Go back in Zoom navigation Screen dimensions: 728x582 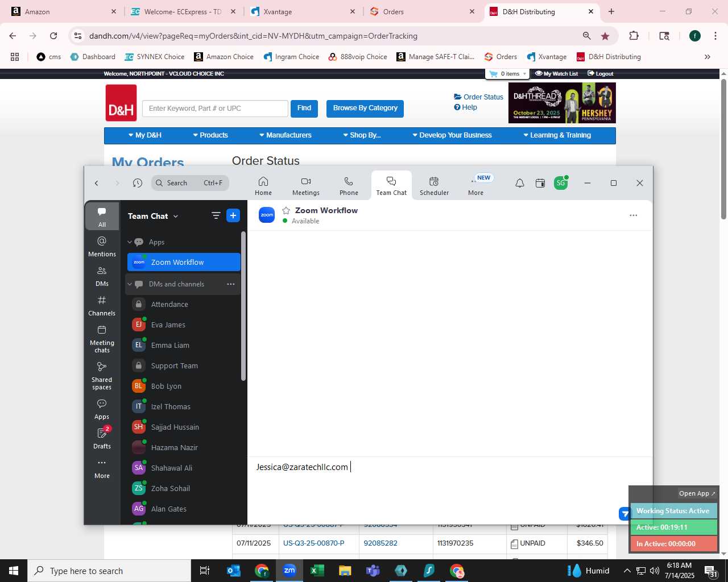coord(97,183)
